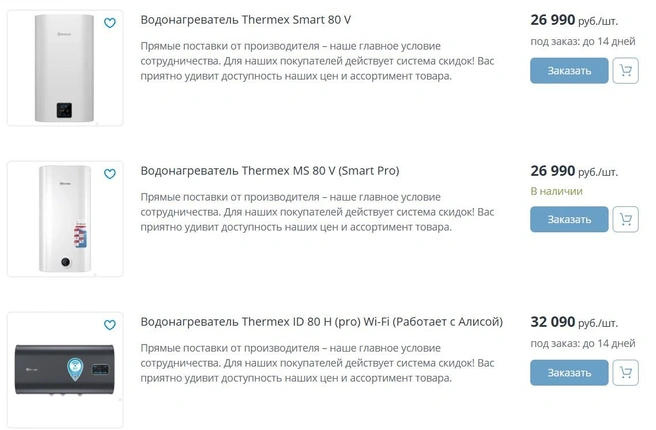
Task: Add Thermex ID 80 H to cart icon
Action: (x=625, y=372)
